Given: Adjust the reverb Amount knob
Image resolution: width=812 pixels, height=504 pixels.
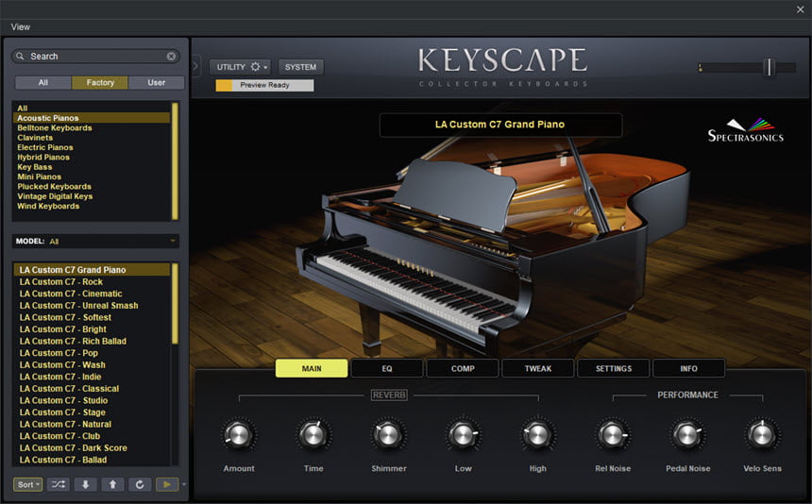Looking at the screenshot, I should (x=239, y=435).
